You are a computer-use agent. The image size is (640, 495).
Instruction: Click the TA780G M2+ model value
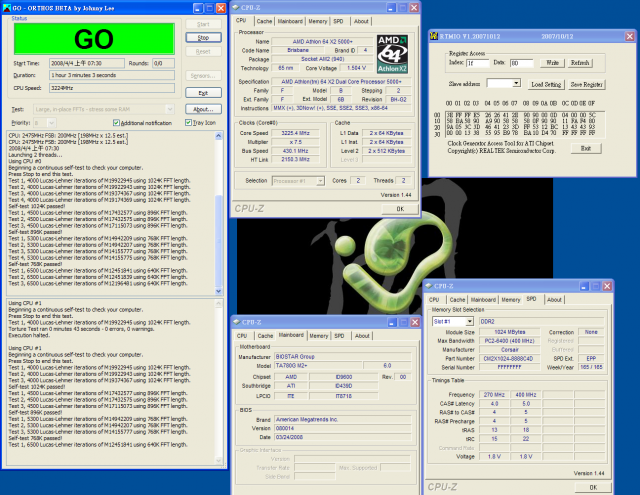pyautogui.click(x=318, y=366)
